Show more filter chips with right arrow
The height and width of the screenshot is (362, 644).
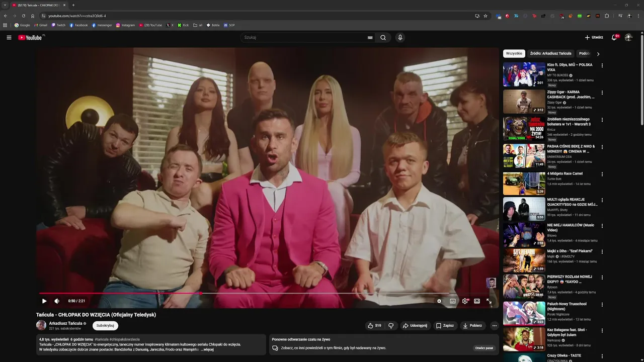tap(598, 54)
